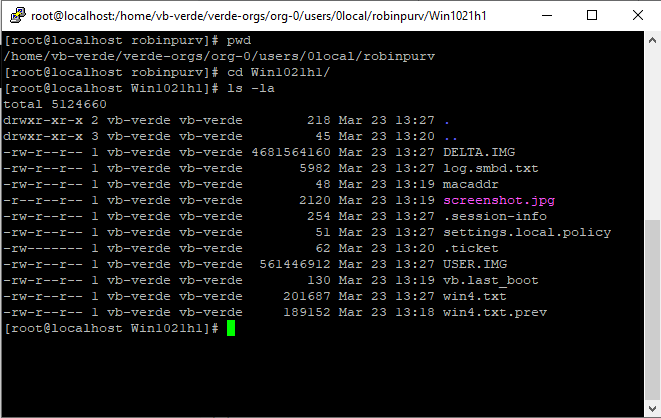Click the macaddr file name

(x=470, y=184)
